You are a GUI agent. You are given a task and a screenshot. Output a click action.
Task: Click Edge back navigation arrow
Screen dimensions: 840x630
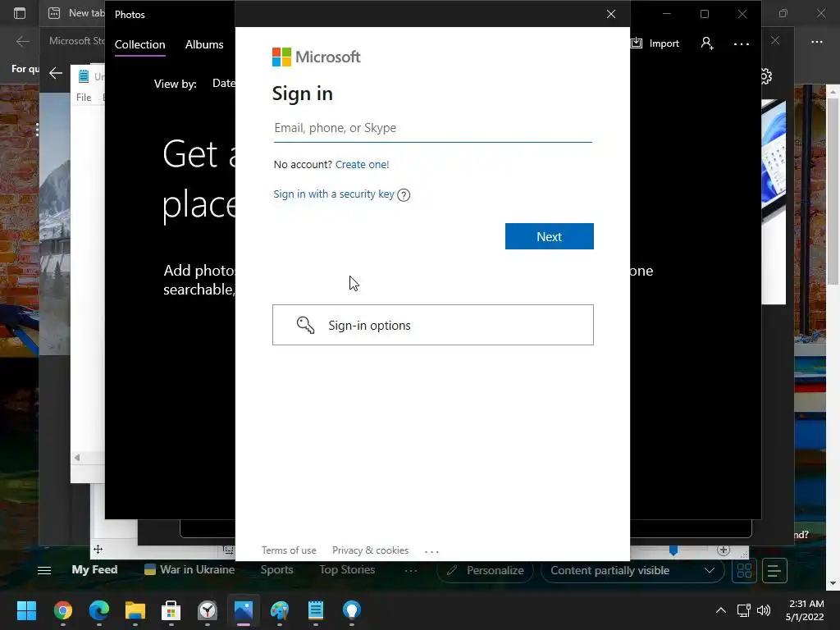[22, 41]
